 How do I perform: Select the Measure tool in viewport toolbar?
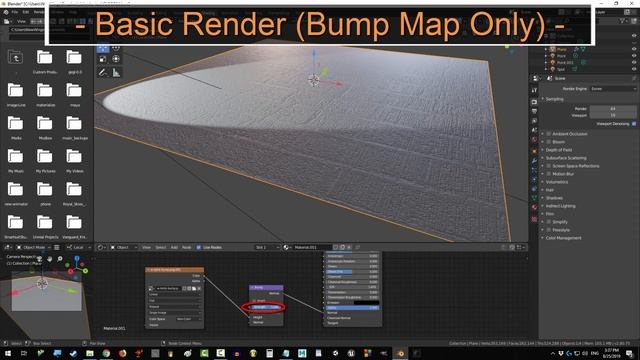click(x=116, y=73)
